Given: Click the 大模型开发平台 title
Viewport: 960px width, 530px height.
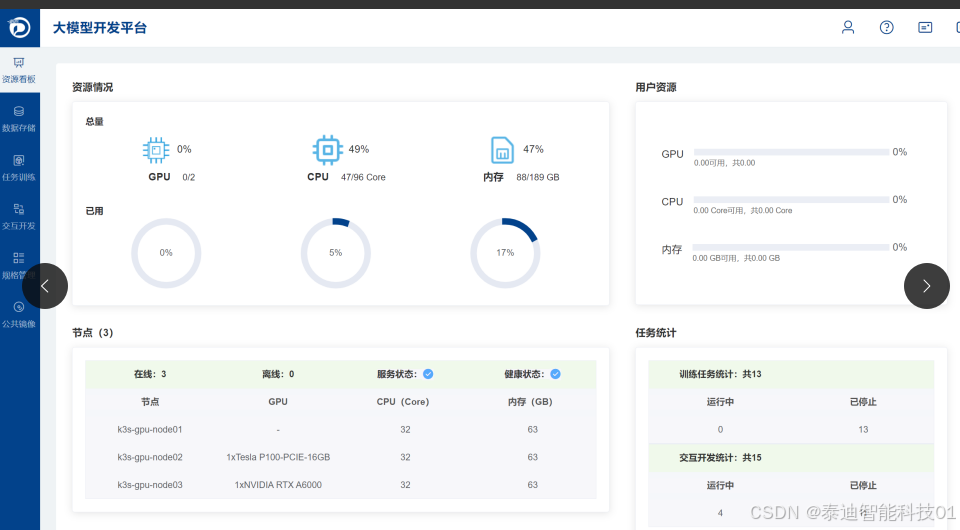Looking at the screenshot, I should click(100, 28).
